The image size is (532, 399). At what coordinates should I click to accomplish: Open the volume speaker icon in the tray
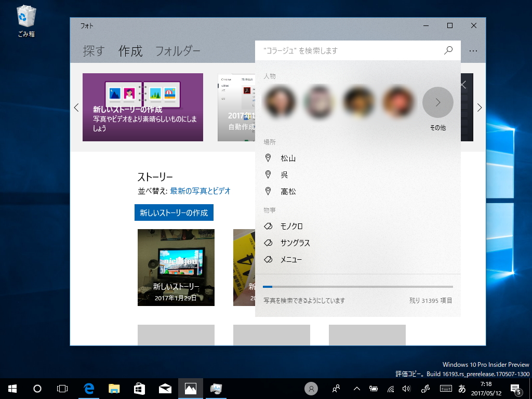[x=406, y=388]
